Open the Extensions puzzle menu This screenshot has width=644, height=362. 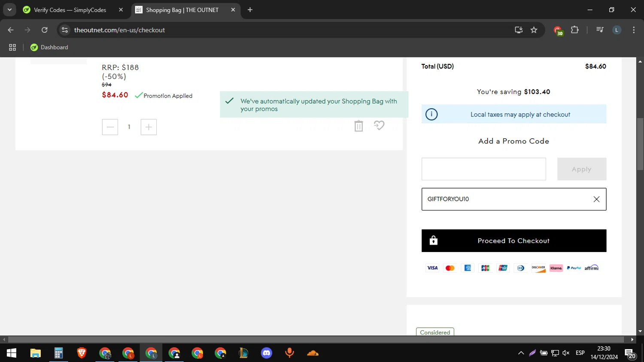575,30
